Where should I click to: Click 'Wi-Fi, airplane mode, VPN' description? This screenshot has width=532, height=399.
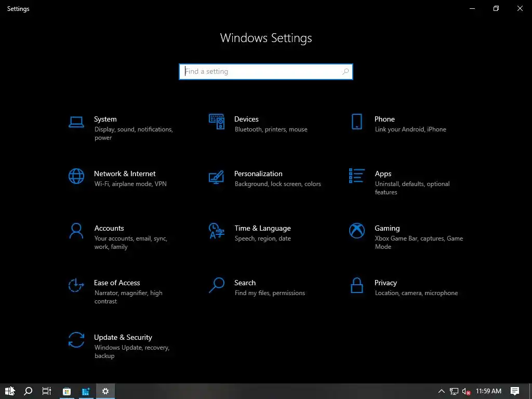tap(130, 184)
